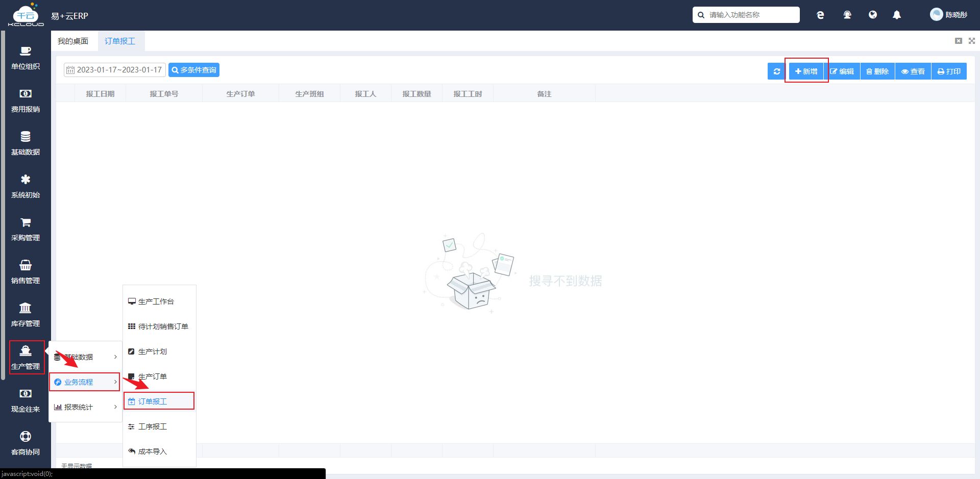Expand the 业务流程 submenu entry

(x=85, y=382)
